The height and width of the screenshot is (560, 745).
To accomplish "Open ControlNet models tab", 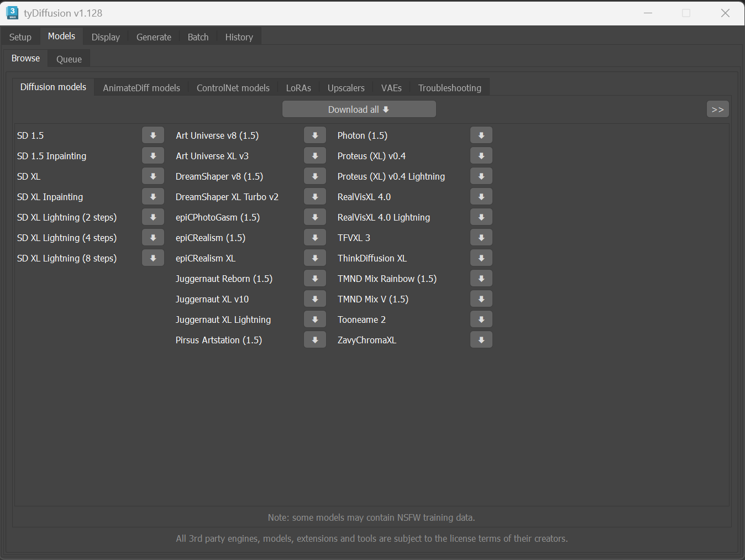I will point(233,88).
